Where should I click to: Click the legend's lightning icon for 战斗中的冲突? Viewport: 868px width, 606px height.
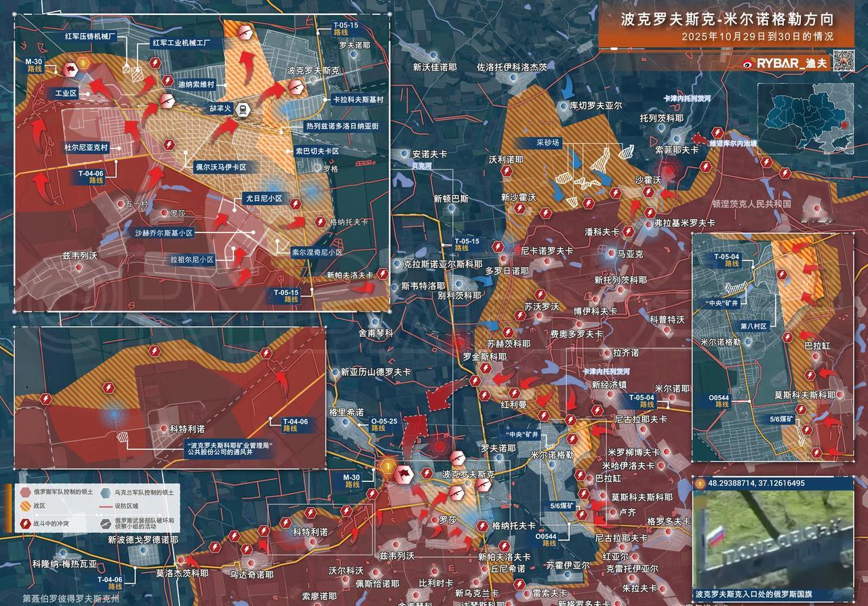25,523
